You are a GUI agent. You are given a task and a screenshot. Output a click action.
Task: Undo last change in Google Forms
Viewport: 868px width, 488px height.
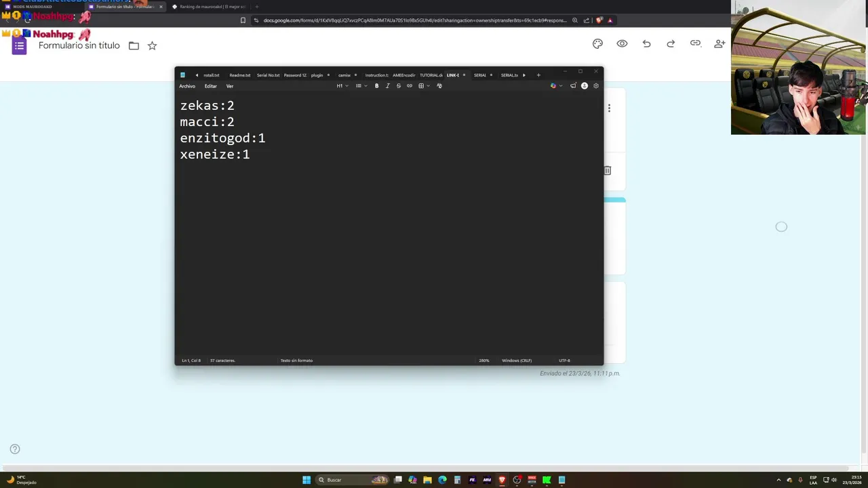coord(646,43)
